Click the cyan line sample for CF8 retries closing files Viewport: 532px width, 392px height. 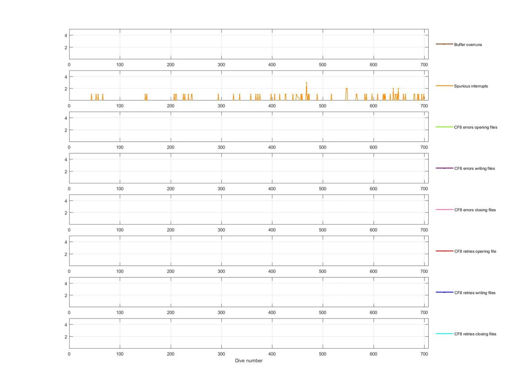click(x=444, y=334)
